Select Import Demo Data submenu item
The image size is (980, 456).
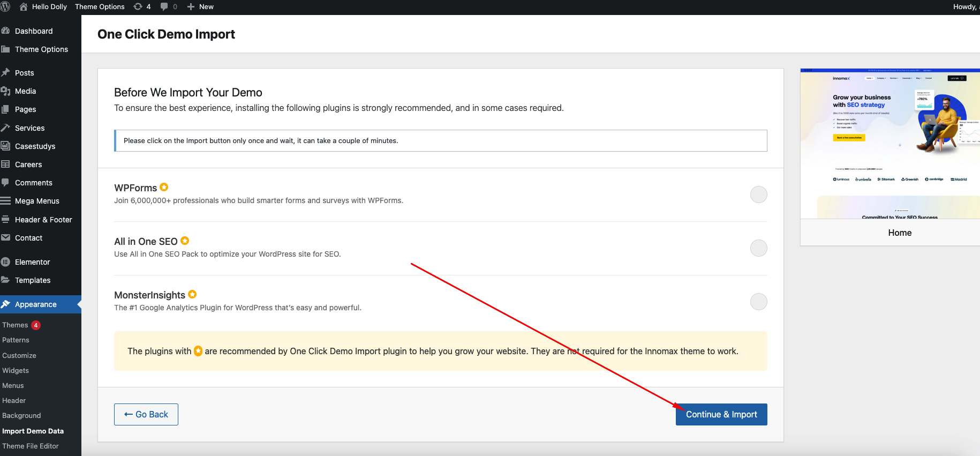pyautogui.click(x=33, y=431)
